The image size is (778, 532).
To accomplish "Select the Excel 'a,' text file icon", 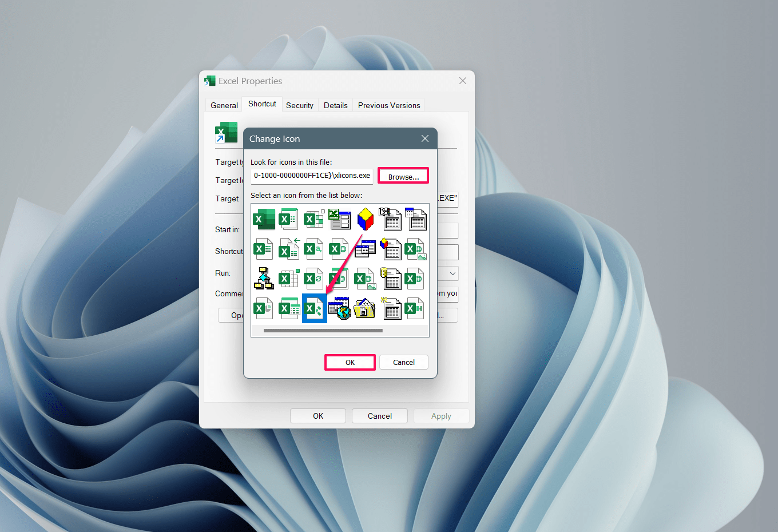I will [x=314, y=249].
